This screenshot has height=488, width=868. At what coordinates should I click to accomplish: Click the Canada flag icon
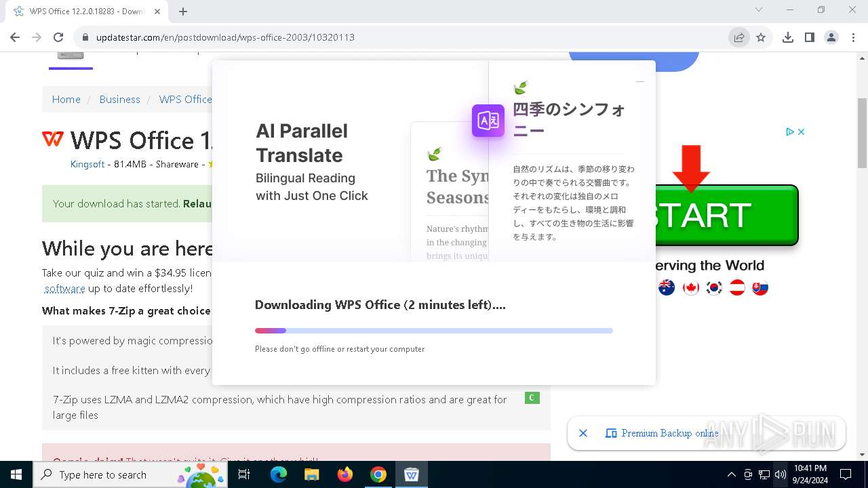tap(690, 287)
